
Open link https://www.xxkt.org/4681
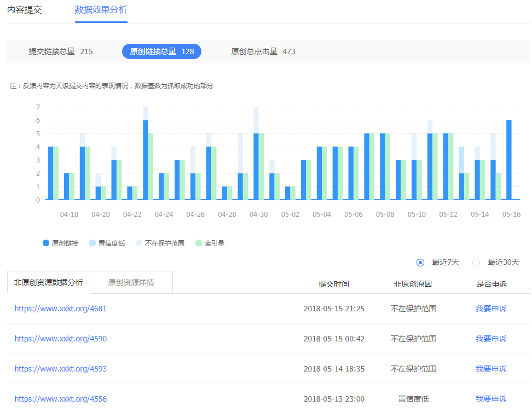pyautogui.click(x=60, y=309)
